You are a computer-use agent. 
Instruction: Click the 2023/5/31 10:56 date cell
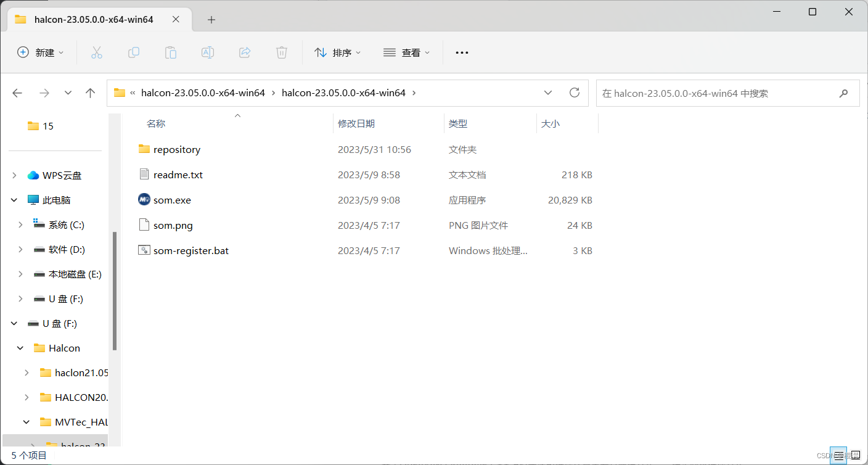pyautogui.click(x=374, y=149)
